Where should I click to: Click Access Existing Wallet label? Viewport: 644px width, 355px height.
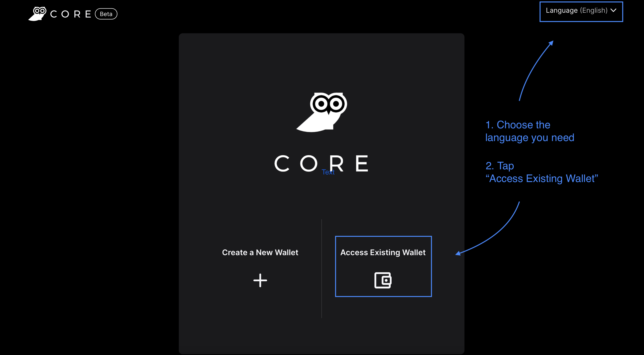tap(383, 252)
